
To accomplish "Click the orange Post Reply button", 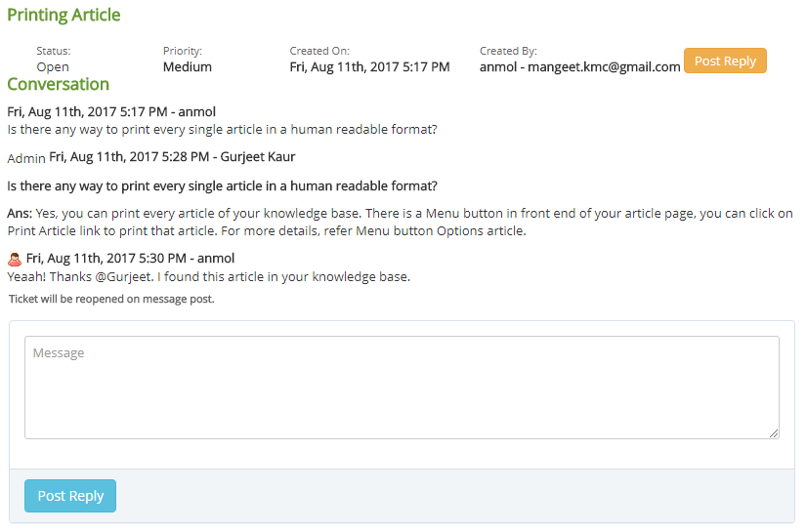I will tap(725, 61).
